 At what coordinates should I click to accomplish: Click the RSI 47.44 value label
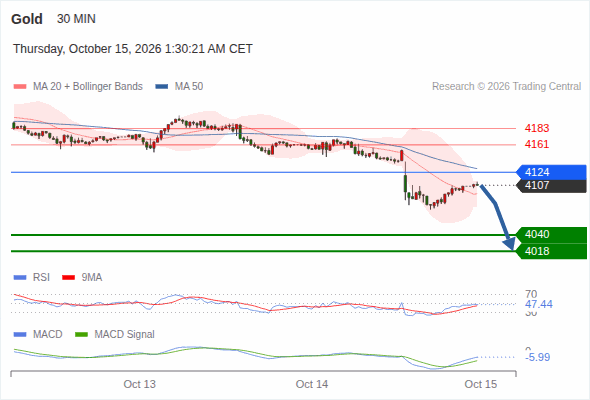[539, 304]
